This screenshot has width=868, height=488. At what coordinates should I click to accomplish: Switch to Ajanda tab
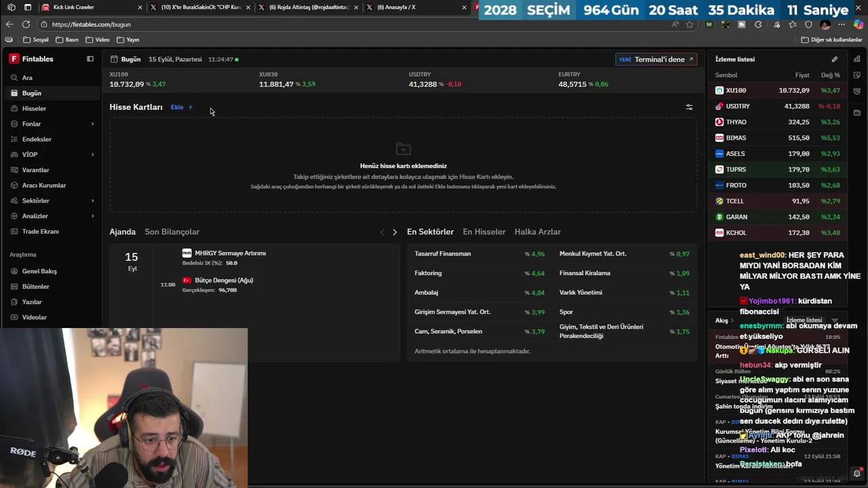(x=123, y=232)
